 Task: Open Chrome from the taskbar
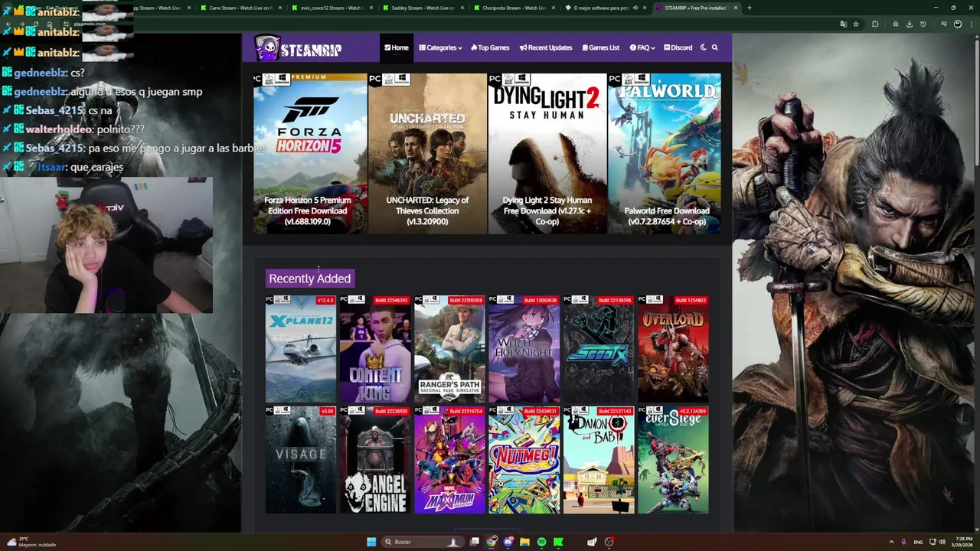click(492, 542)
